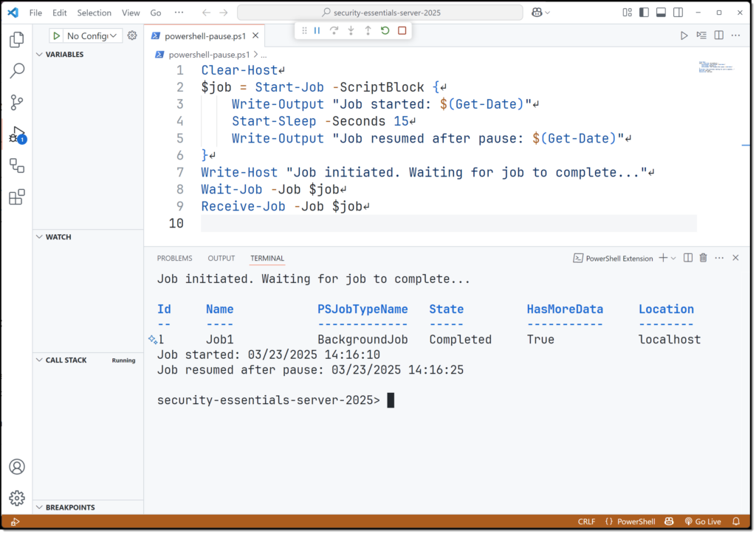Screen dimensions: 756x534
Task: Start debugging with the green play button
Action: click(56, 35)
